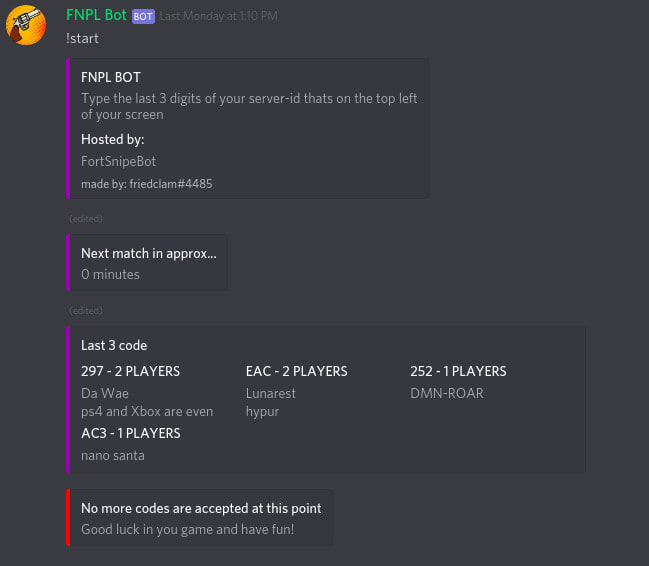Click the purple BOT tag badge
Screen dimensions: 649x566
(x=143, y=17)
